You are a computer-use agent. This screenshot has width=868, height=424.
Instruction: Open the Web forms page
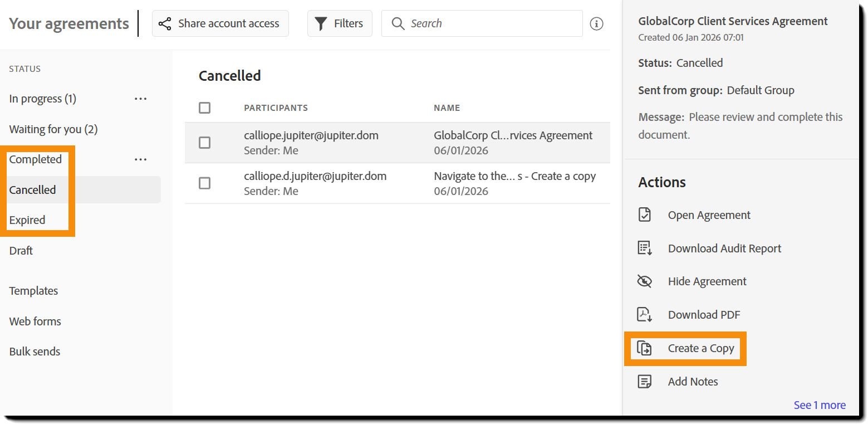click(35, 321)
